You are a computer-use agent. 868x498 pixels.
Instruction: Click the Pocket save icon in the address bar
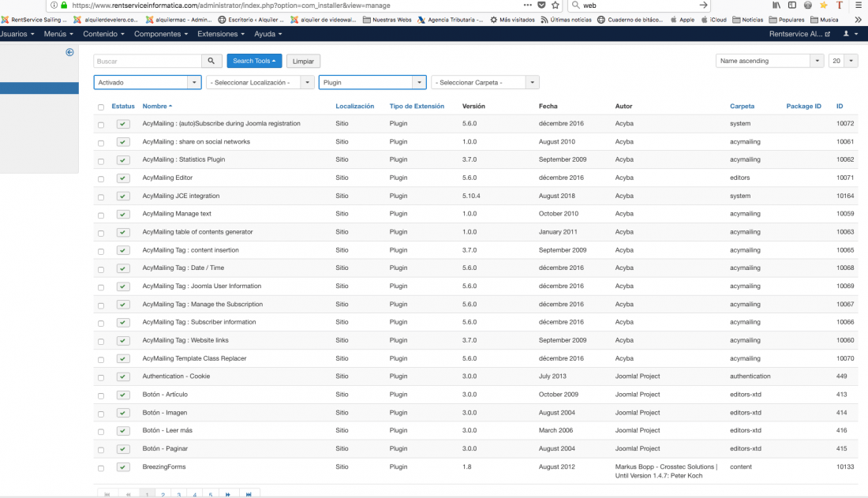point(541,5)
